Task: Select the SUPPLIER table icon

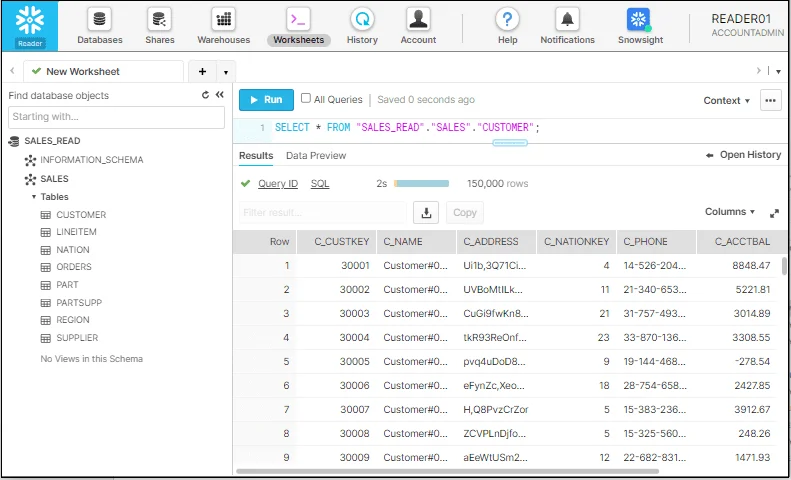Action: pos(45,338)
